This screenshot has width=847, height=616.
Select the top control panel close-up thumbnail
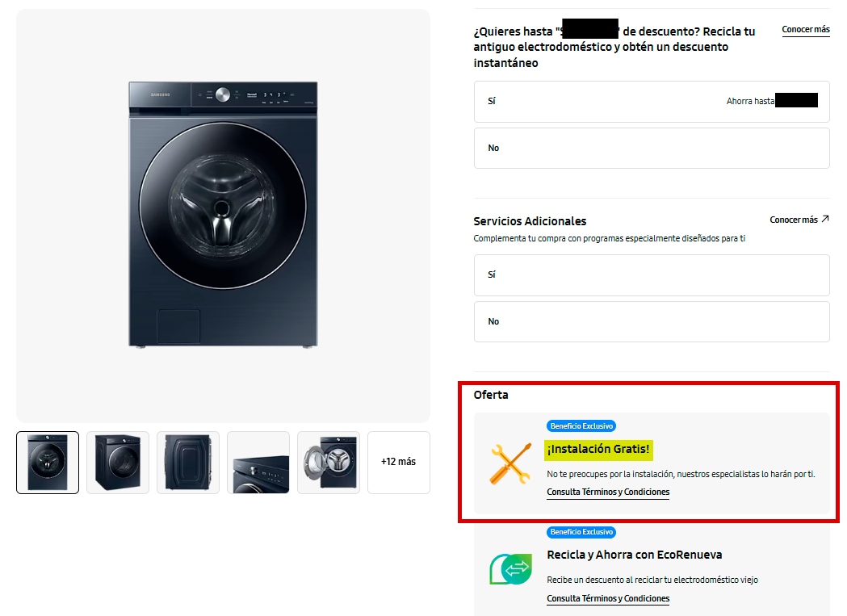(258, 463)
